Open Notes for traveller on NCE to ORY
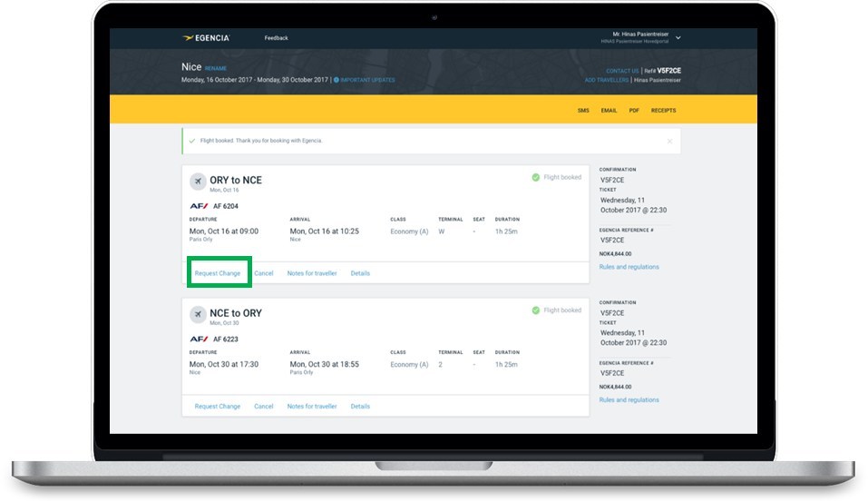 (x=312, y=407)
